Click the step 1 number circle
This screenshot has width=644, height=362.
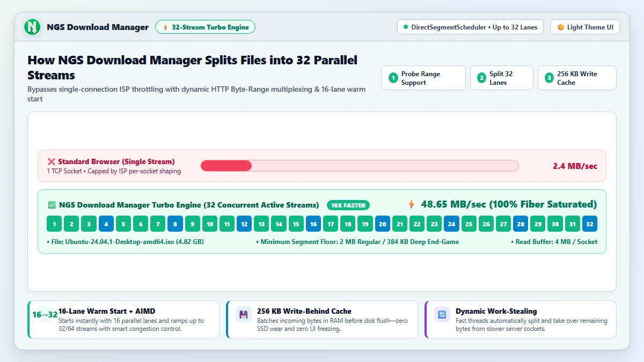click(x=393, y=78)
